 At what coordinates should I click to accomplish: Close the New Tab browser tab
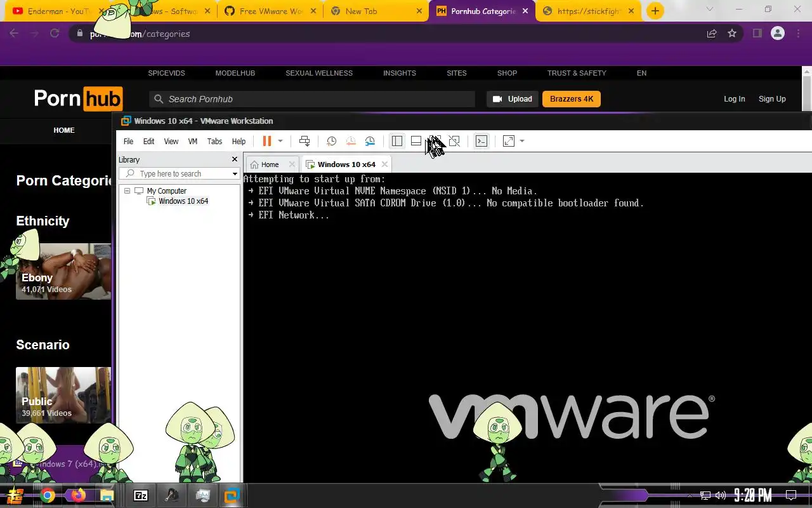tap(419, 11)
